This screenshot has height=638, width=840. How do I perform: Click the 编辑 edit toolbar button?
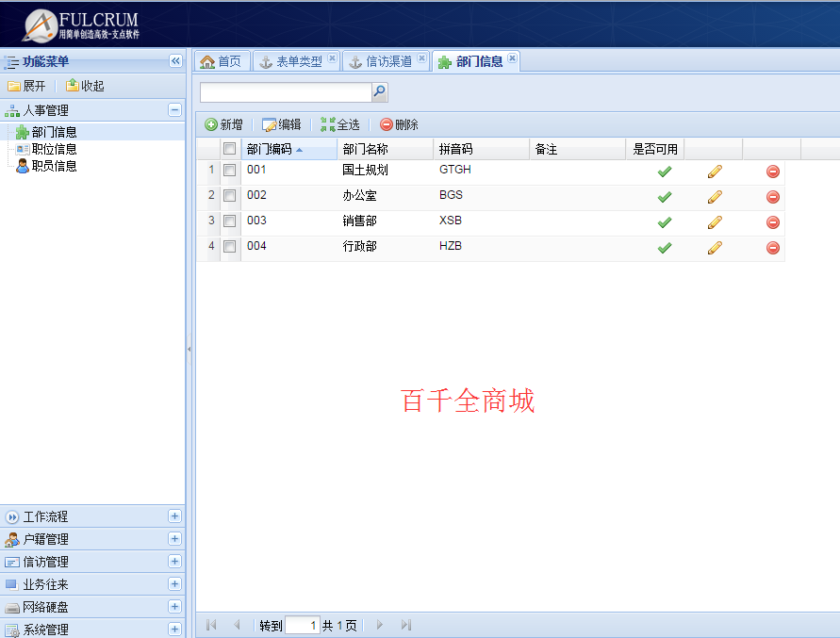[282, 124]
